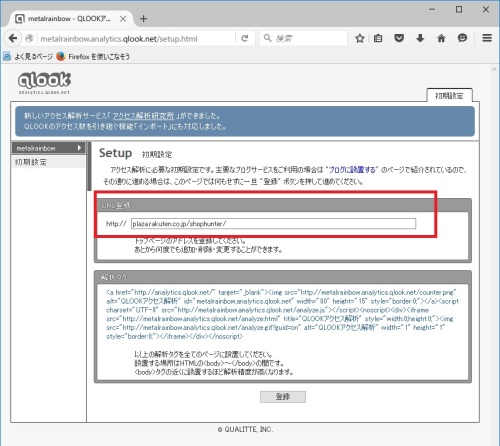Image resolution: width=500 pixels, height=446 pixels.
Task: Open the ブログに設置する link
Action: [352, 170]
